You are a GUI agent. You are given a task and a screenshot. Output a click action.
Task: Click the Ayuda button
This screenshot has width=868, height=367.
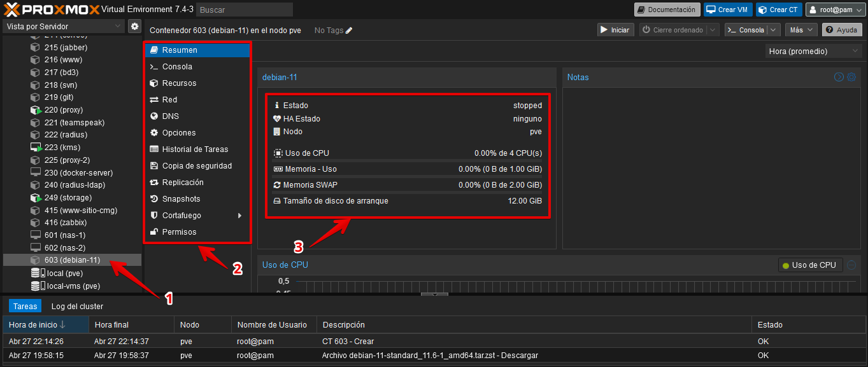(841, 30)
